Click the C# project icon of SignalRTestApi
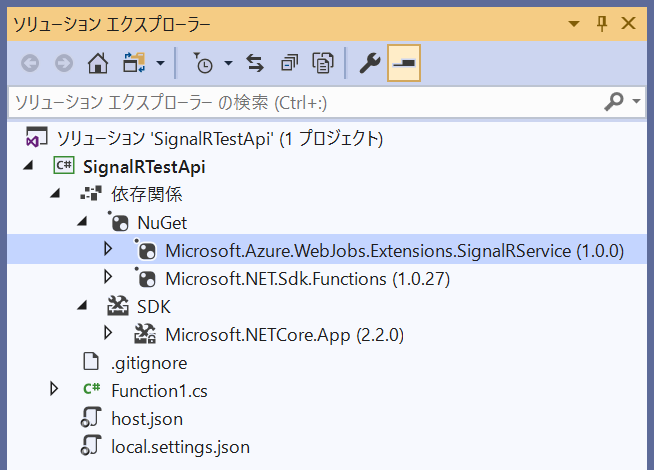 click(64, 166)
